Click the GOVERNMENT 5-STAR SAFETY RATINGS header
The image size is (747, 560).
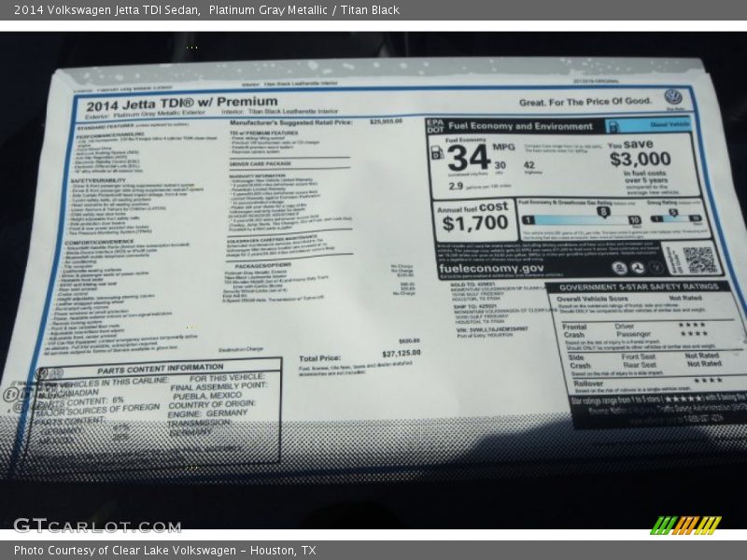tap(639, 287)
